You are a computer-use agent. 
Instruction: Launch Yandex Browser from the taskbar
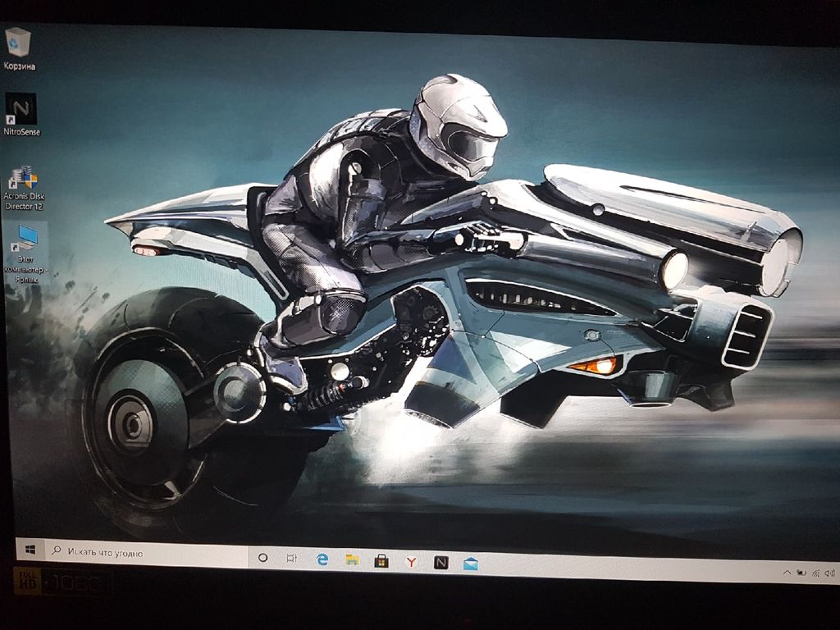[x=411, y=562]
